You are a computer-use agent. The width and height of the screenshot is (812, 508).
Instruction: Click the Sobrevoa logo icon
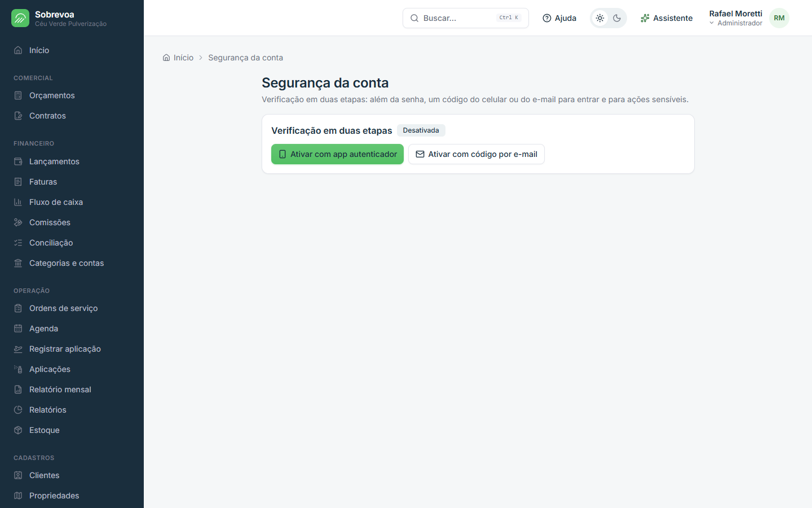coord(20,18)
